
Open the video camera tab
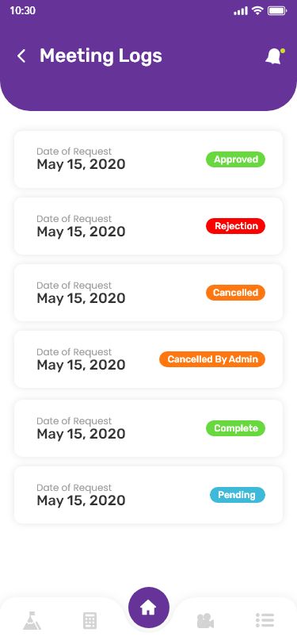click(205, 620)
